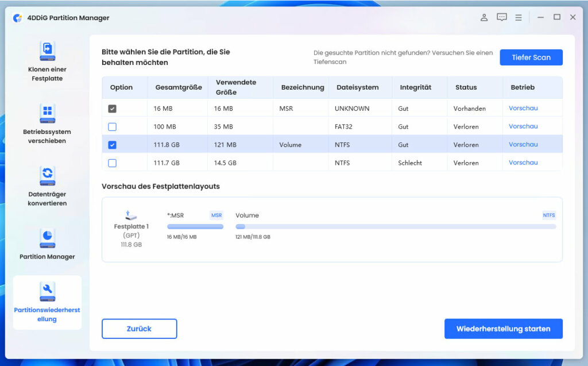The width and height of the screenshot is (588, 366).
Task: Open the hamburger menu
Action: tap(518, 17)
